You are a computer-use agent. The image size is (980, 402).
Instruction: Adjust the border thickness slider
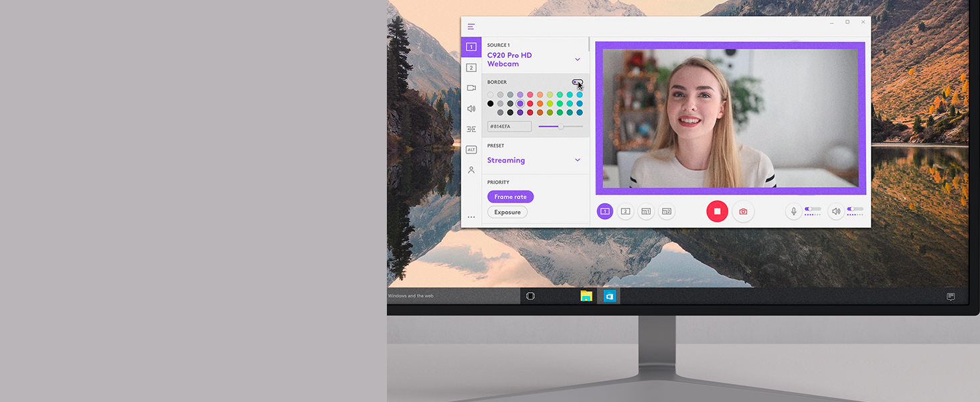point(560,126)
